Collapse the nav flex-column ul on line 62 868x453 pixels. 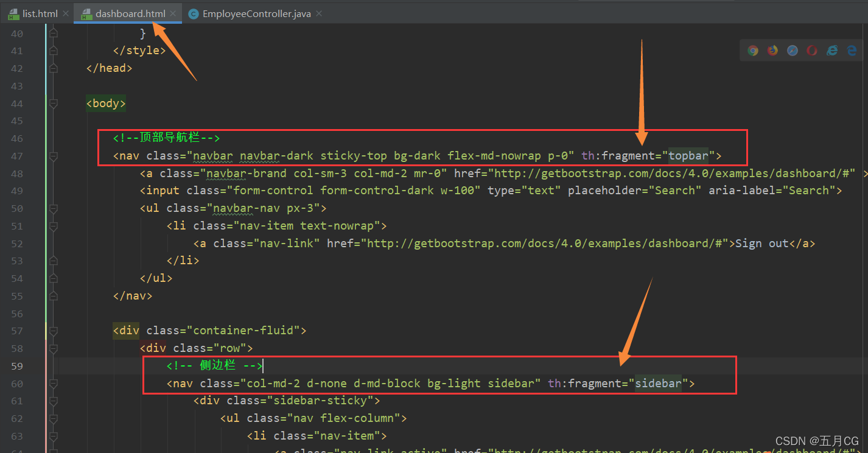click(54, 418)
